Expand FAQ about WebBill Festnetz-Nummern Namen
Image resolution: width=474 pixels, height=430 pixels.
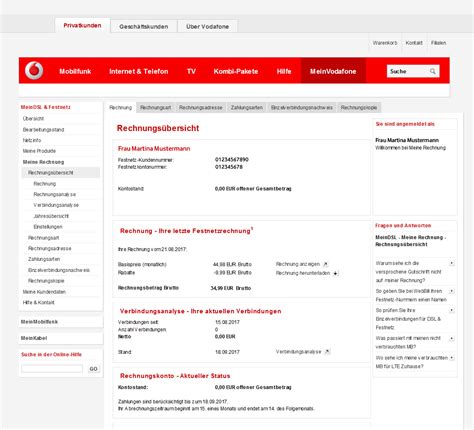(x=452, y=291)
